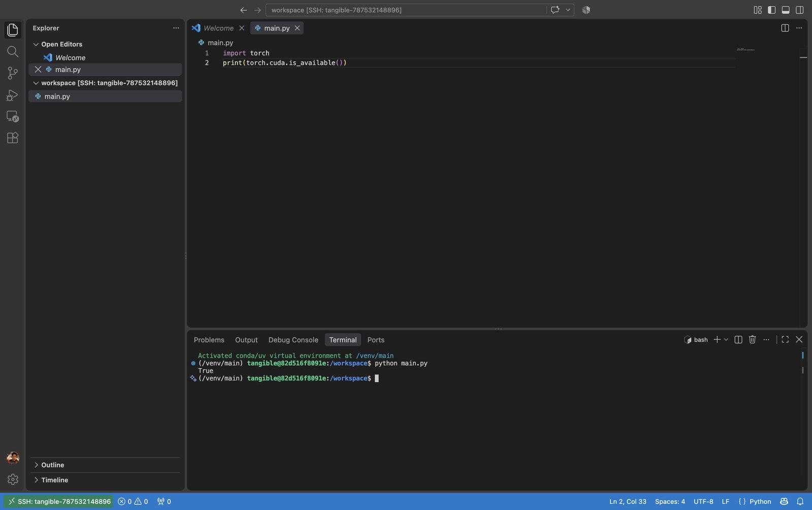Open errors and warnings count
812x510 pixels.
(x=133, y=501)
